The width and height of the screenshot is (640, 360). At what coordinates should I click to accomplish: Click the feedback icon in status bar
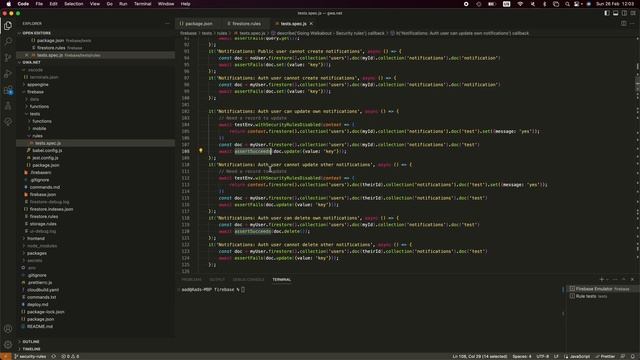point(623,356)
